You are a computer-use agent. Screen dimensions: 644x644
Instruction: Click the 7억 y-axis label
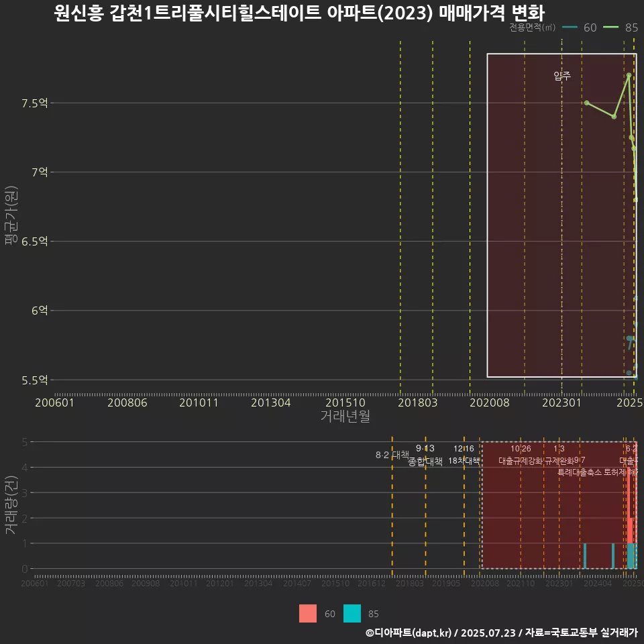40,172
